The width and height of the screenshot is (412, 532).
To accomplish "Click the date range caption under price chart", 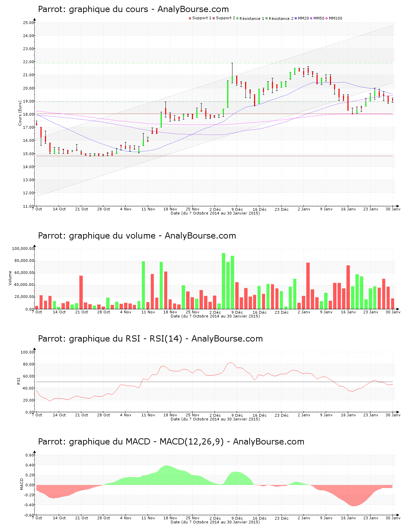I will (215, 213).
